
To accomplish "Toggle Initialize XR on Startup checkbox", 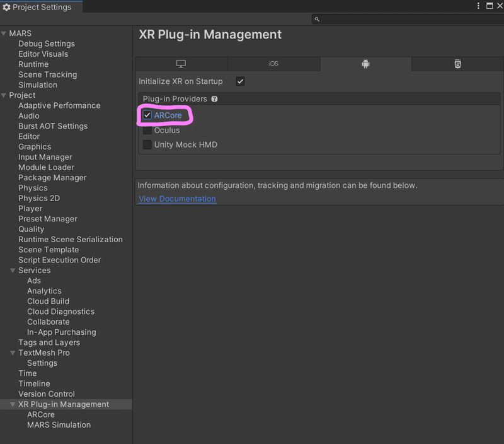I will [x=240, y=81].
